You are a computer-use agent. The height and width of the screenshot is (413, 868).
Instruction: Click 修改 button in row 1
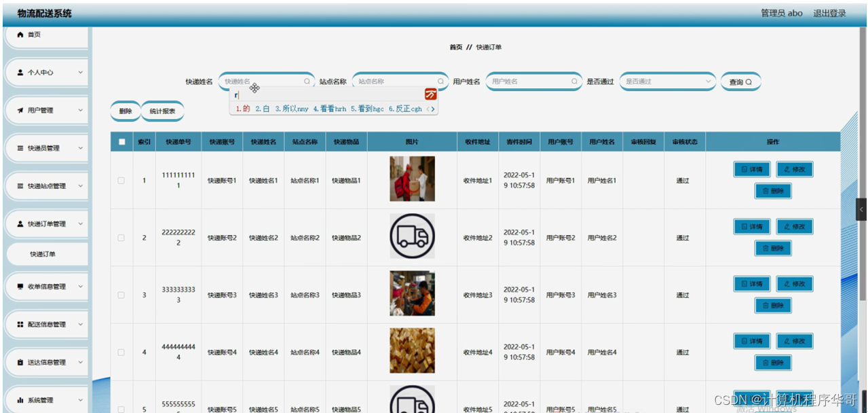point(794,169)
